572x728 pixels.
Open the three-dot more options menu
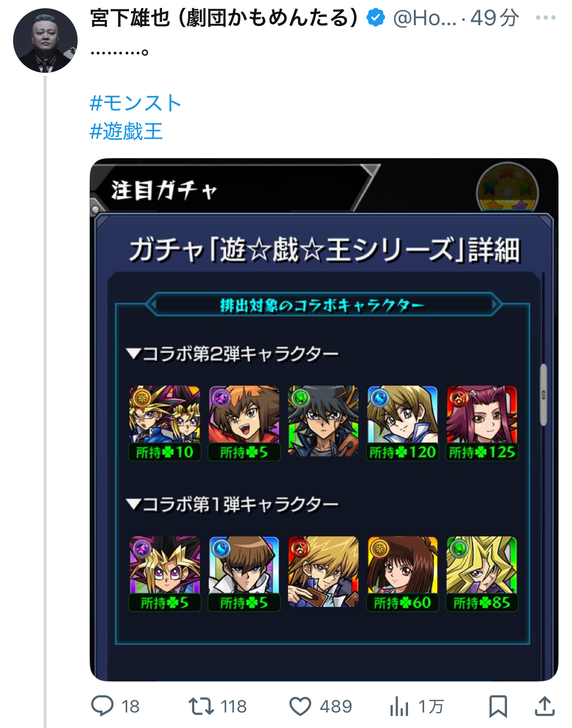pos(546,18)
